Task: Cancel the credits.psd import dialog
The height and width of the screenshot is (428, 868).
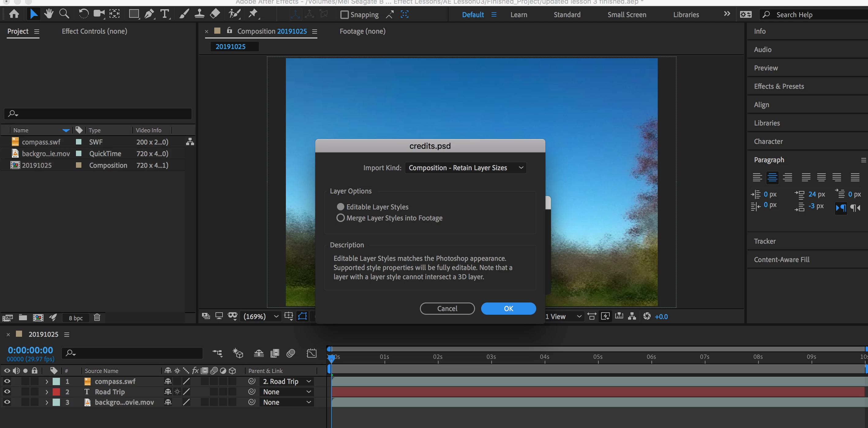Action: [447, 308]
